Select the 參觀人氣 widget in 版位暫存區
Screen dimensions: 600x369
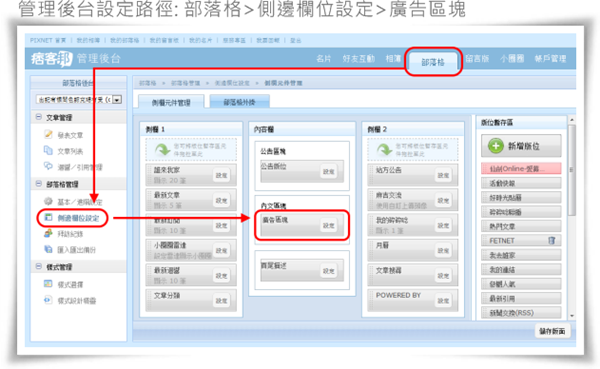[x=521, y=284]
